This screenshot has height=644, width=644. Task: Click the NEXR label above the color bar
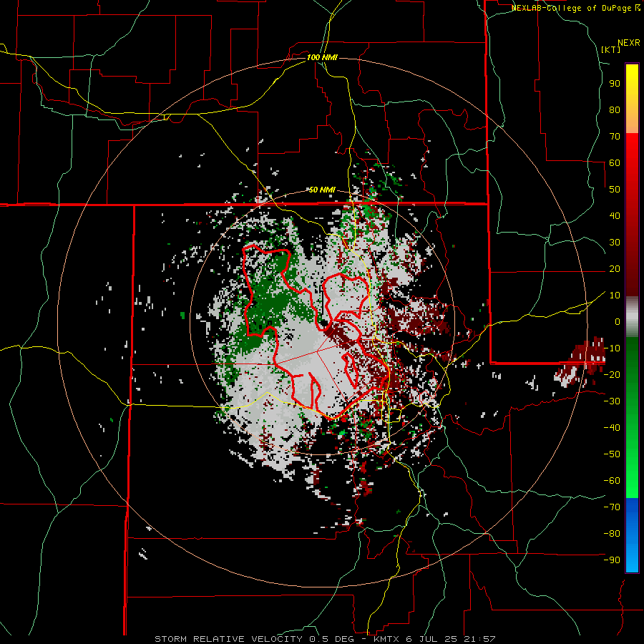629,43
